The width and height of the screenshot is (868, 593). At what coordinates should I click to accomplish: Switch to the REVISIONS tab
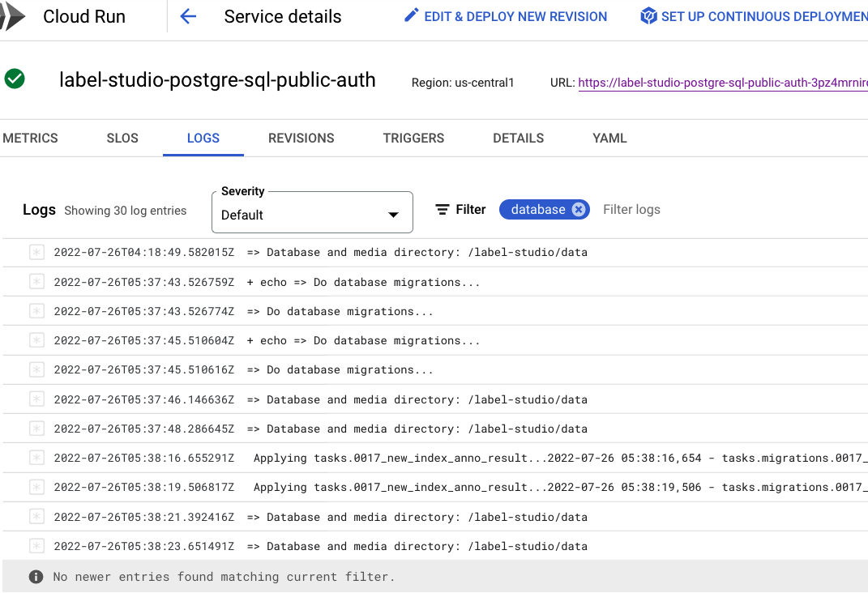[301, 138]
